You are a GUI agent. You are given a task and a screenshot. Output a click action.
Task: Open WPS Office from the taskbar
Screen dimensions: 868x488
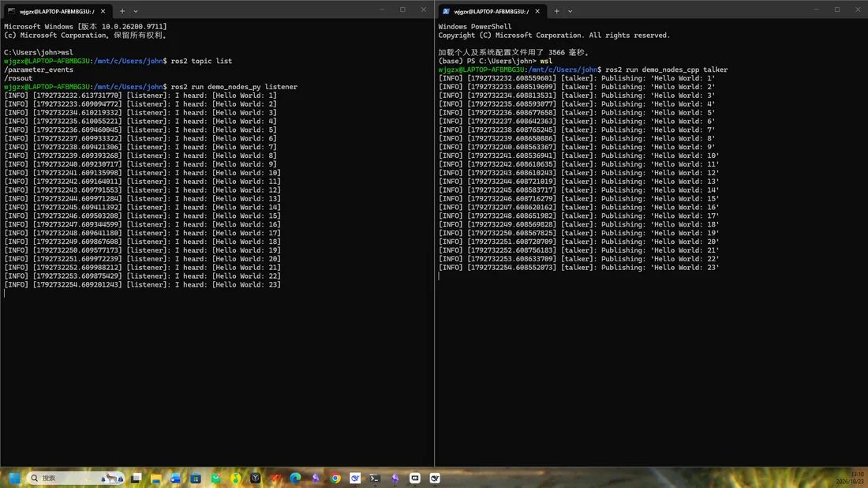coord(275,478)
